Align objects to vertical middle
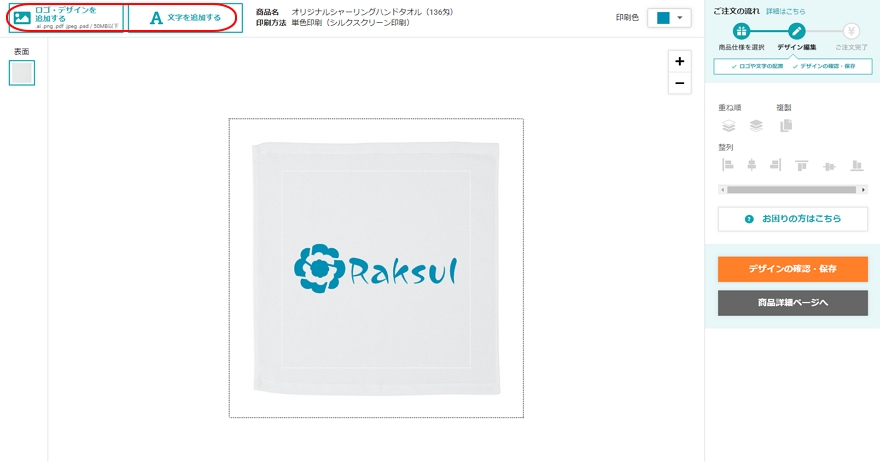Screen dimensions: 880x462 point(829,166)
